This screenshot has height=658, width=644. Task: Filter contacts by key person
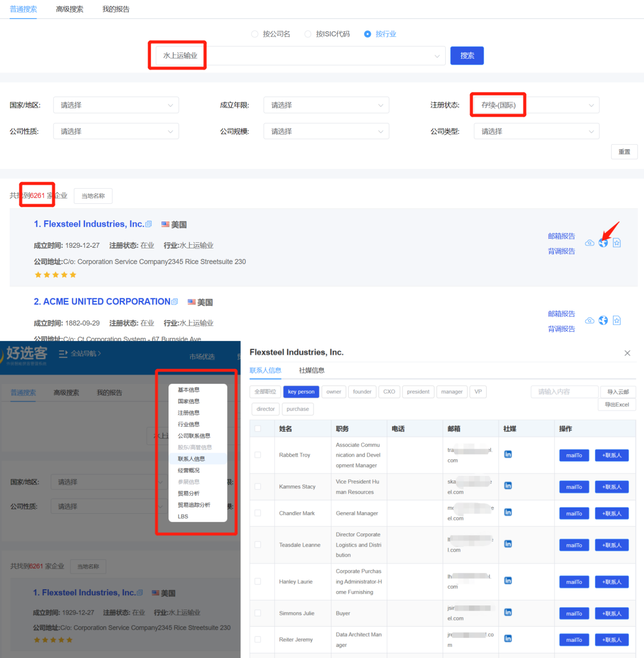click(x=301, y=391)
